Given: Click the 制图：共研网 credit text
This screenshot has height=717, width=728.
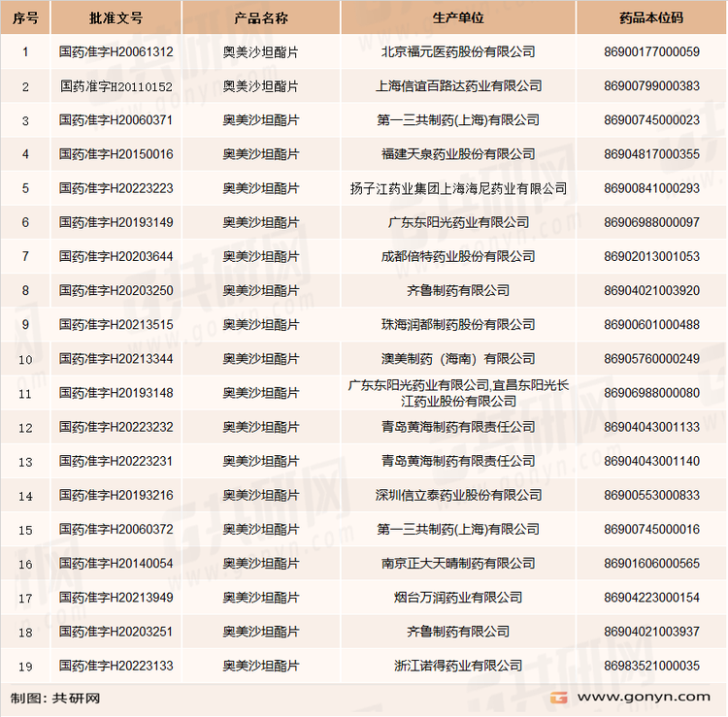Looking at the screenshot, I should coord(55,699).
